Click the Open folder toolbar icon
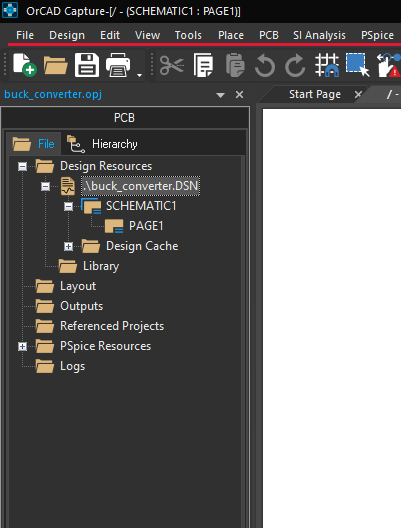 tap(56, 65)
